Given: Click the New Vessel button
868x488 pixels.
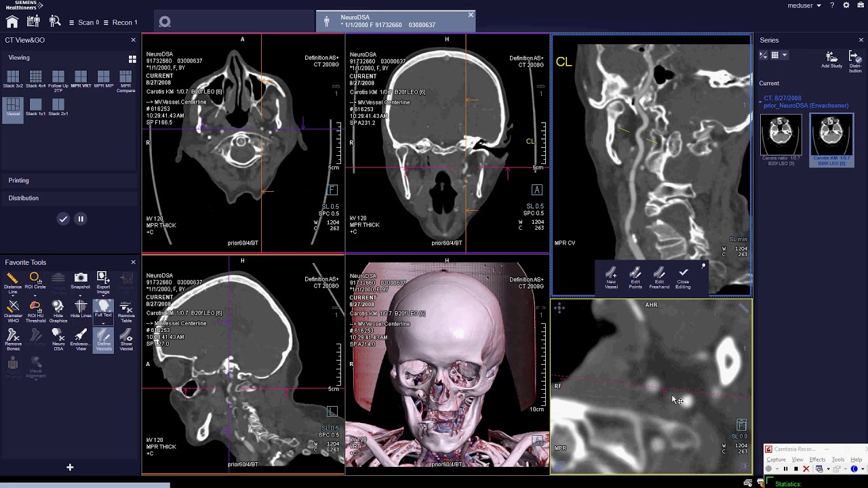Looking at the screenshot, I should point(611,278).
